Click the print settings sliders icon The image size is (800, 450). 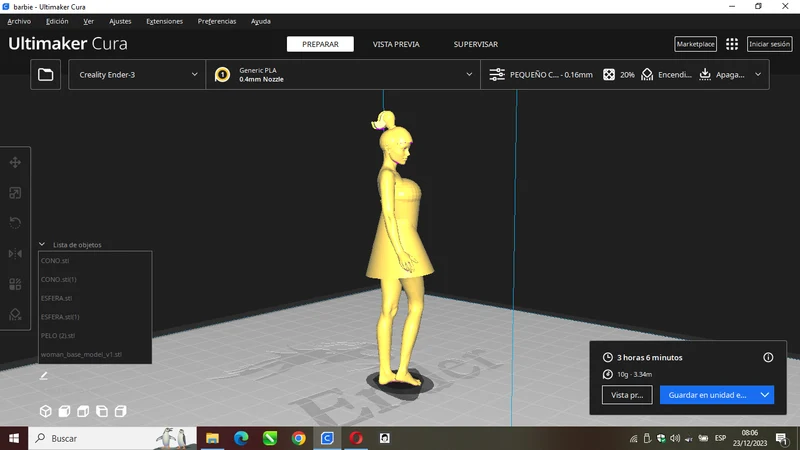point(497,74)
